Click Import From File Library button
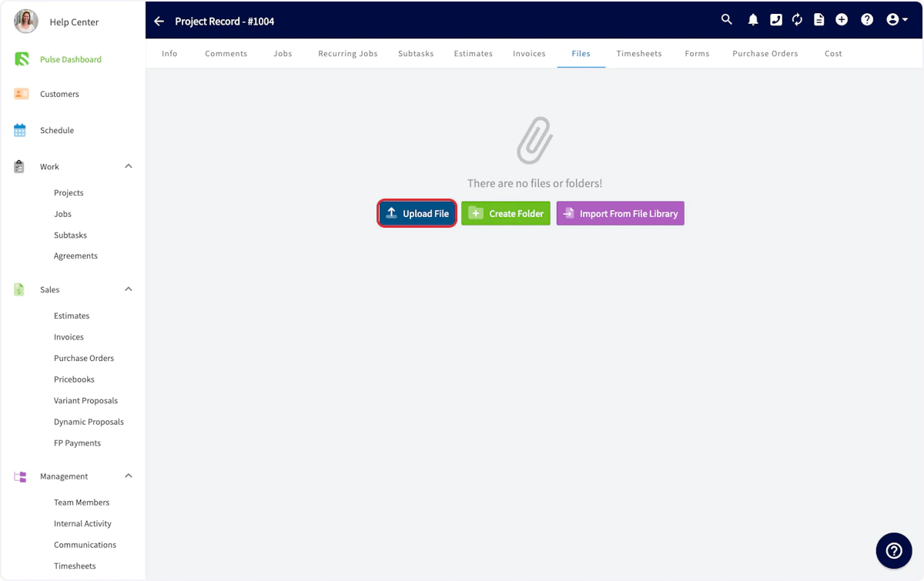This screenshot has height=581, width=924. [621, 213]
